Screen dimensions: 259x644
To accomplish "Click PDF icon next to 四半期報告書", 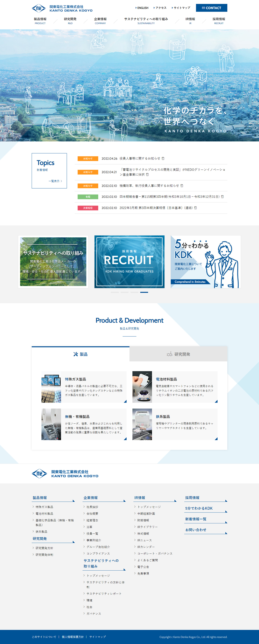I will click(222, 197).
